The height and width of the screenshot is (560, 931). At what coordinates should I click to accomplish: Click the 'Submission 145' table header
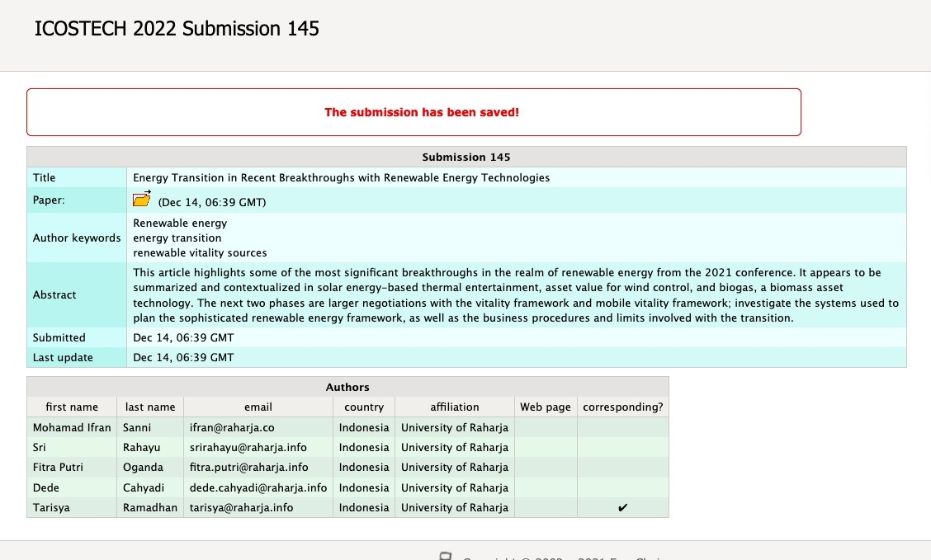point(466,158)
